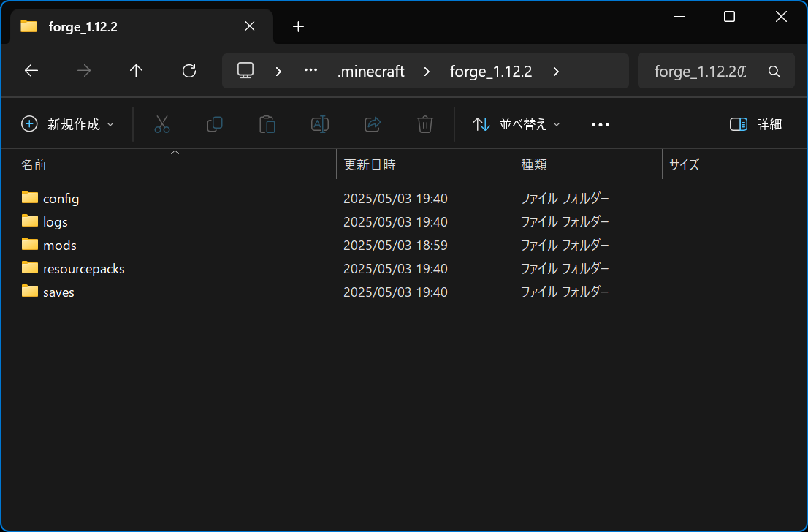The height and width of the screenshot is (532, 808).
Task: Click forge_1.12.2 in the address bar
Action: point(491,72)
